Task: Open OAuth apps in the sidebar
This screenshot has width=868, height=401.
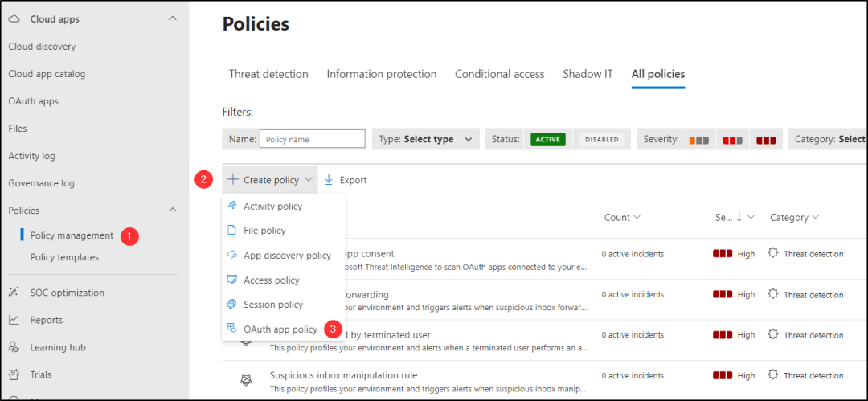Action: tap(33, 100)
